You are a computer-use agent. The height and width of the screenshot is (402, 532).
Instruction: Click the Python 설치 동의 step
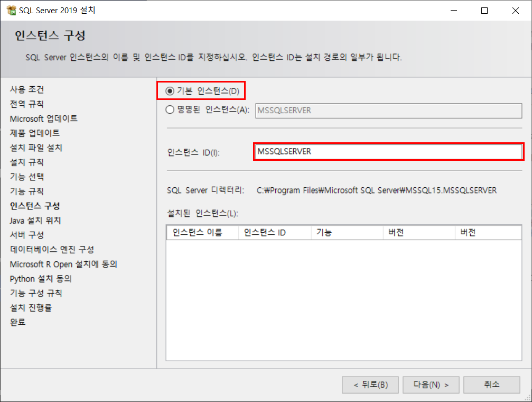pyautogui.click(x=41, y=279)
